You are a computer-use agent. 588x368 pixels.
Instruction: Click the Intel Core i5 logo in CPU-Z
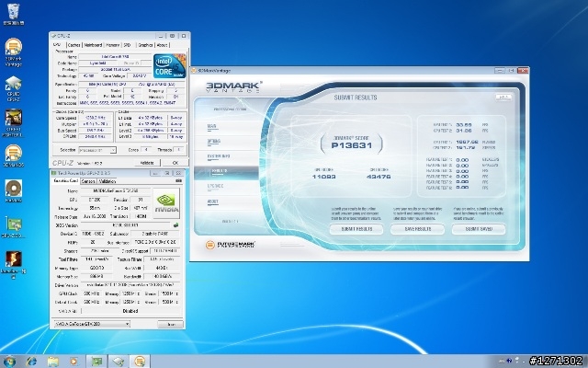click(169, 65)
